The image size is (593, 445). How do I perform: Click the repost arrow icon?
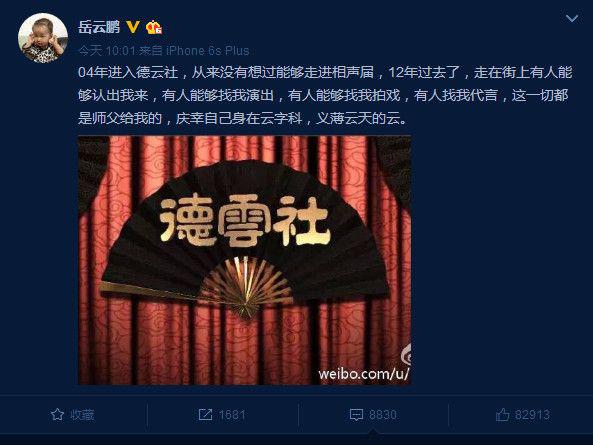click(x=205, y=415)
